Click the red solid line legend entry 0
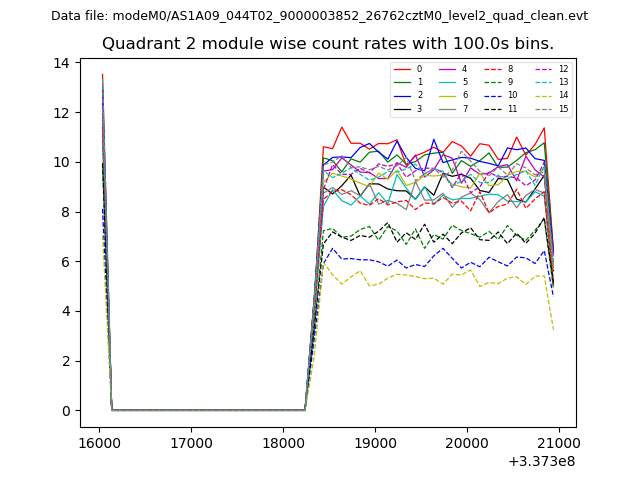 [x=408, y=69]
